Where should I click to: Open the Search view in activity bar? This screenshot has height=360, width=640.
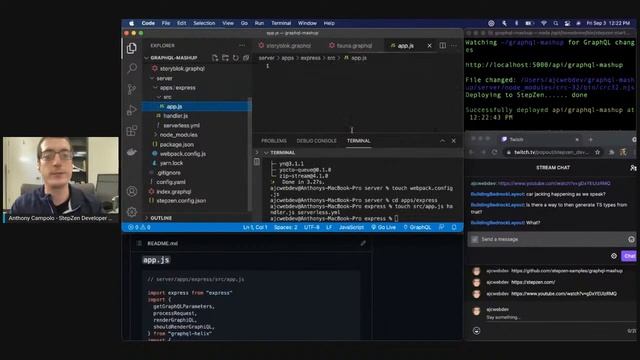coord(132,68)
